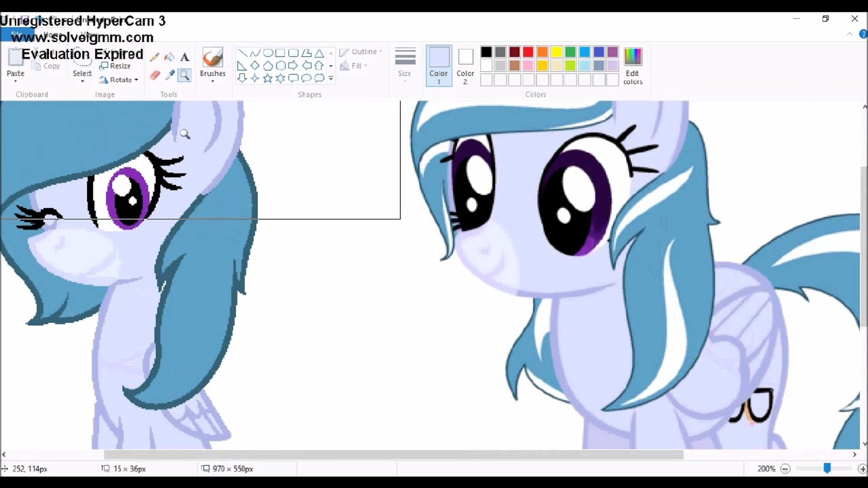The width and height of the screenshot is (868, 488).
Task: Choose the Triangle shape
Action: click(x=319, y=54)
